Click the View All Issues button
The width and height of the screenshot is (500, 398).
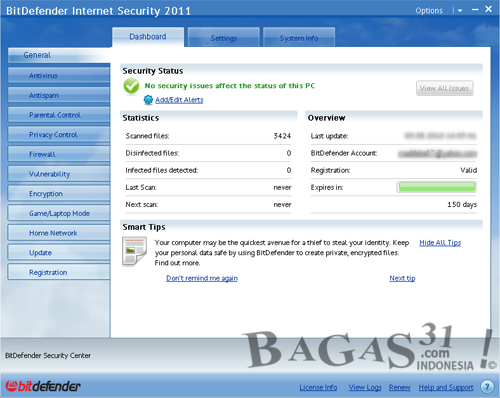[444, 88]
